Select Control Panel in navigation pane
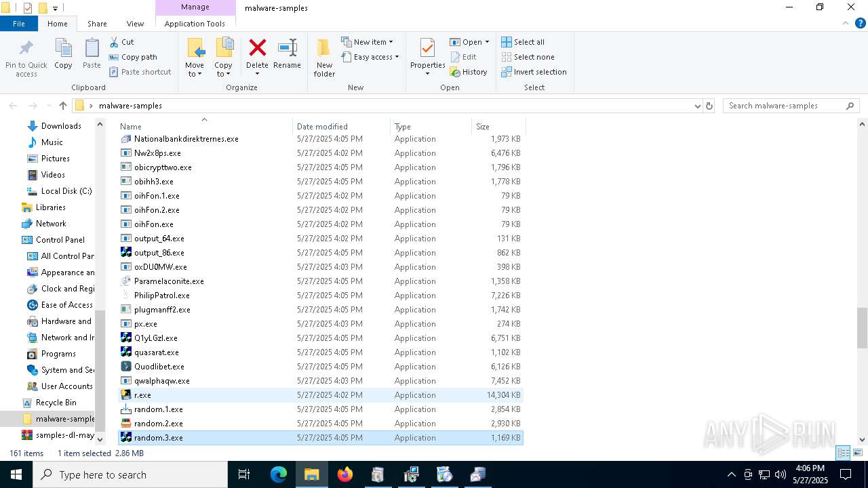The width and height of the screenshot is (868, 488). pyautogui.click(x=60, y=240)
